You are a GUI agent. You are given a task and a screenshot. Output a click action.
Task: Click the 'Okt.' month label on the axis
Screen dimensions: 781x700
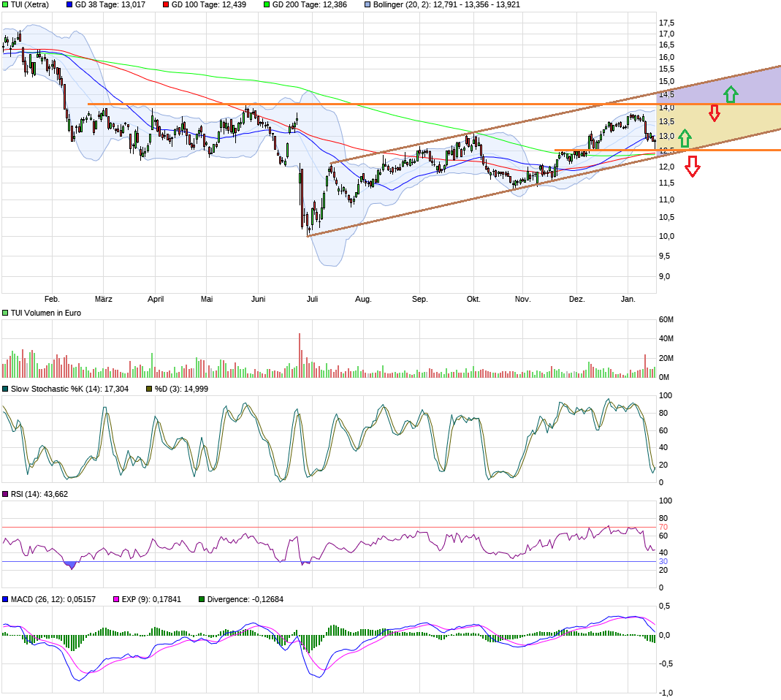[473, 299]
